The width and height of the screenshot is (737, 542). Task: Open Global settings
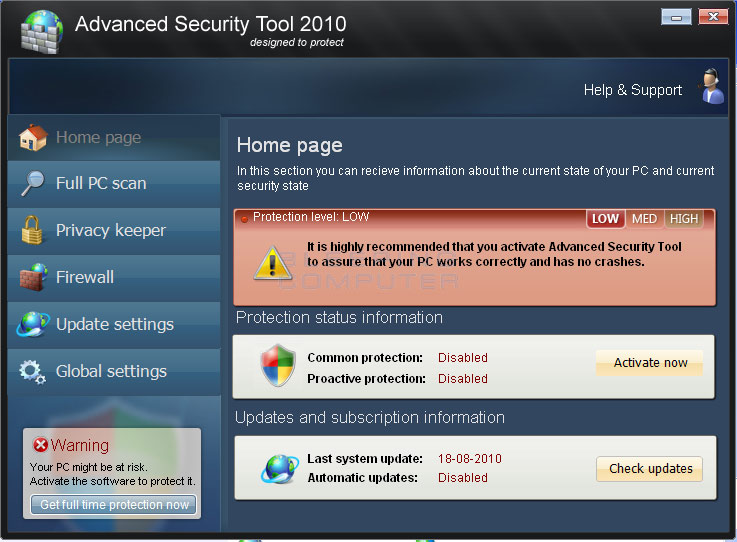[114, 372]
